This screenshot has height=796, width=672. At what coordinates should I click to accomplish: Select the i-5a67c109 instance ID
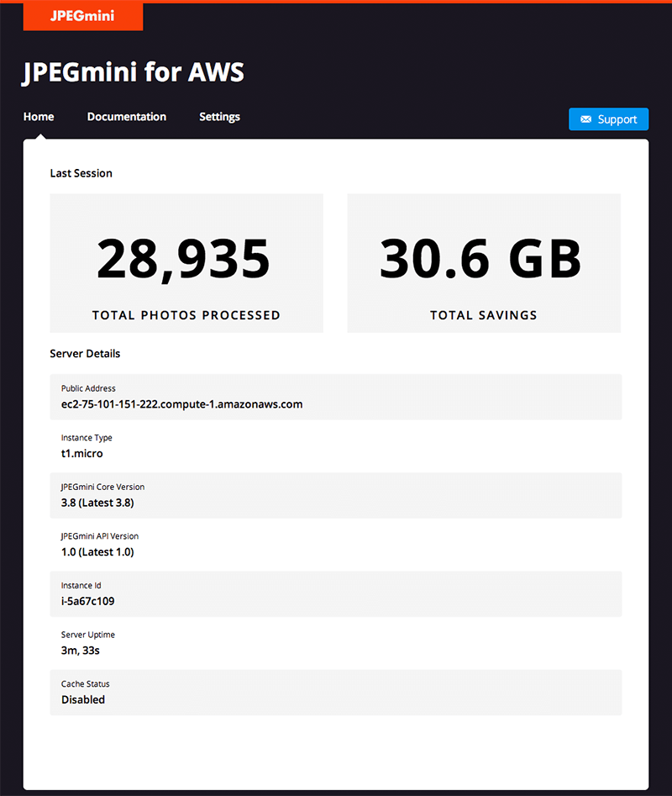point(87,601)
